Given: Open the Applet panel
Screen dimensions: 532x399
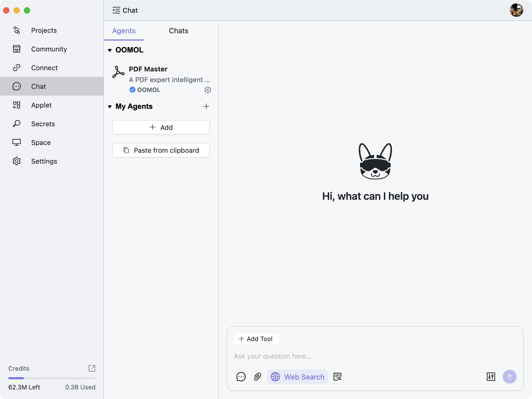Looking at the screenshot, I should click(x=42, y=105).
